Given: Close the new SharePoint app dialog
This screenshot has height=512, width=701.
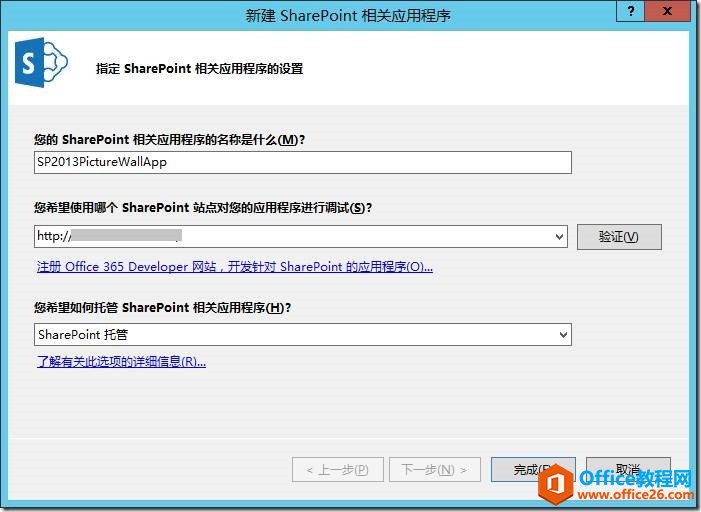Looking at the screenshot, I should tap(667, 11).
